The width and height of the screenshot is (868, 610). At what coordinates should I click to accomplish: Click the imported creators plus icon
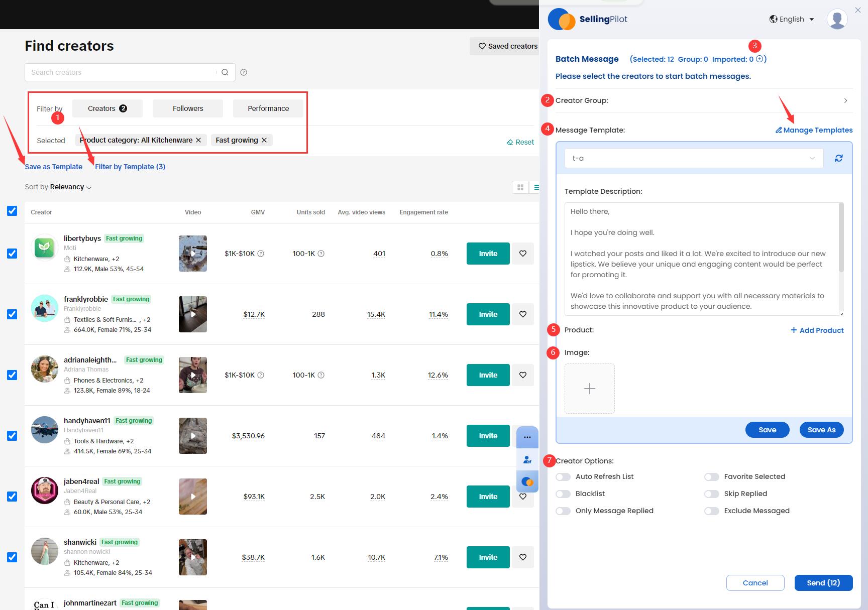759,59
